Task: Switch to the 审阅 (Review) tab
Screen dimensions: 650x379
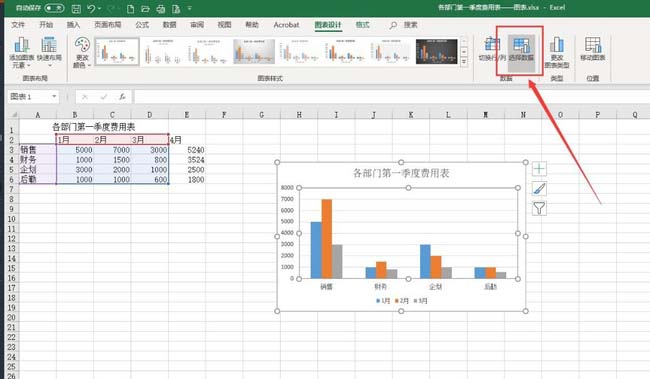Action: point(197,25)
